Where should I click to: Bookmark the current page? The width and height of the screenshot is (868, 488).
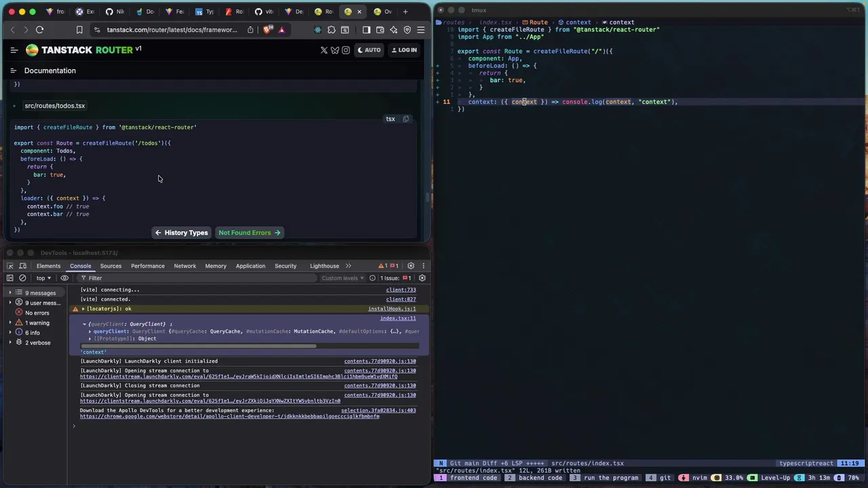pos(79,30)
